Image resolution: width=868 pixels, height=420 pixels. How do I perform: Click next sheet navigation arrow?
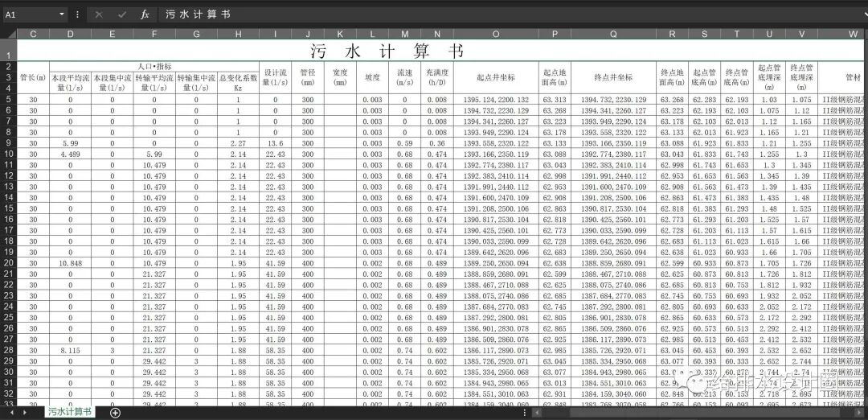(x=25, y=413)
